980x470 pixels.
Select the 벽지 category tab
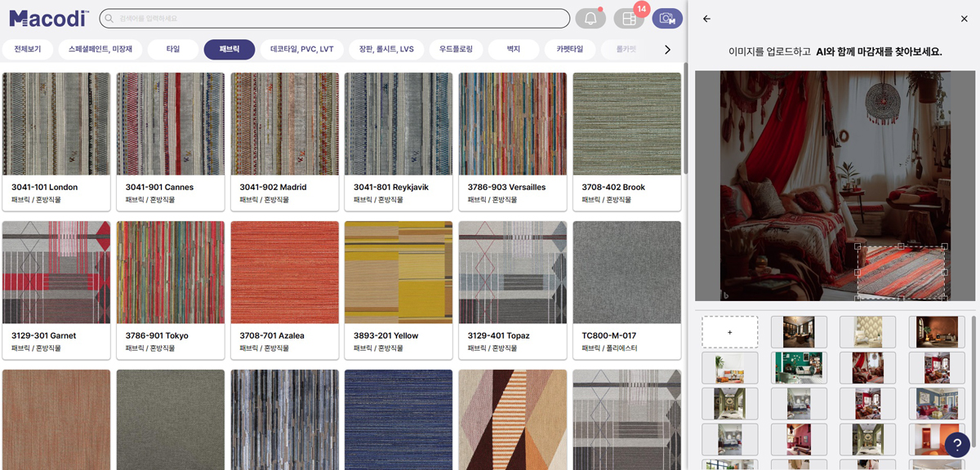tap(513, 50)
